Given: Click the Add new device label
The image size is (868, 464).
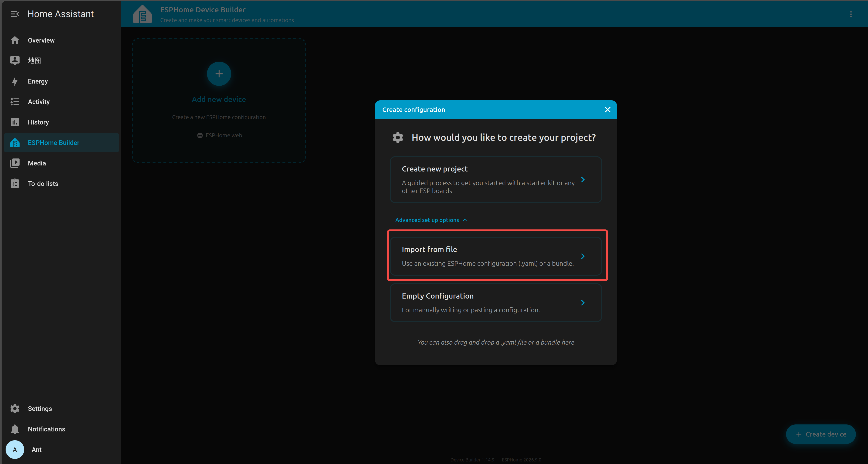Looking at the screenshot, I should point(219,99).
